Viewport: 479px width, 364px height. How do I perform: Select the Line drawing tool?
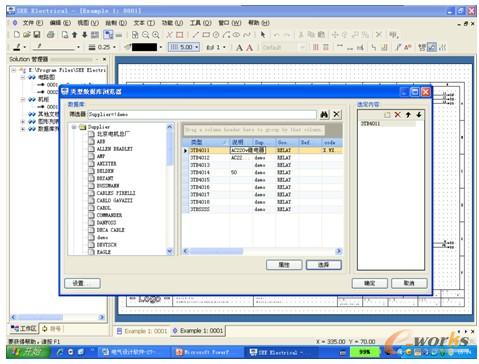tap(196, 35)
